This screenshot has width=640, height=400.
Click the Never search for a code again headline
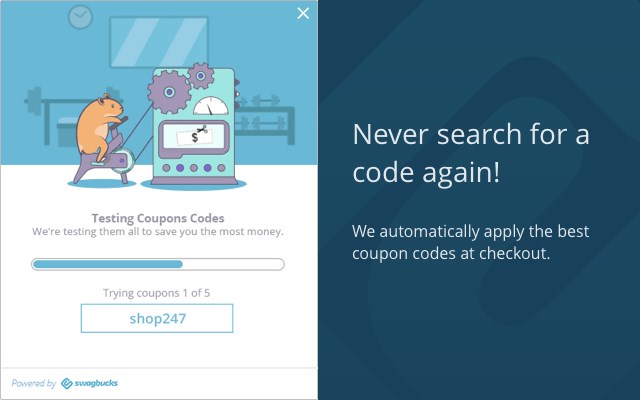click(x=471, y=153)
